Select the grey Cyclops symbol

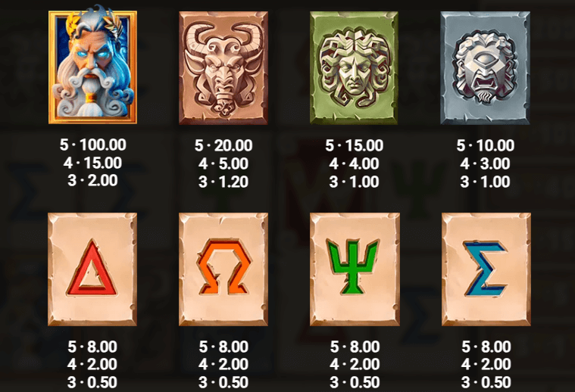(485, 68)
